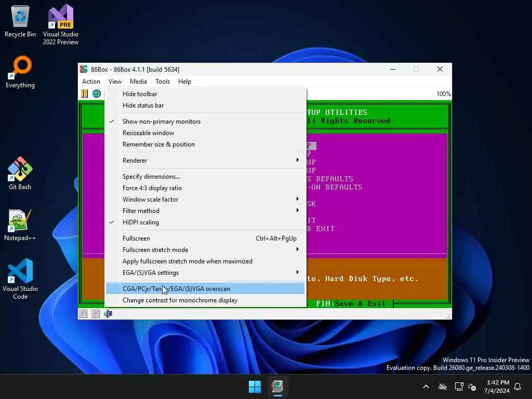532x399 pixels.
Task: Launch the Git Bash desktop icon
Action: click(x=20, y=174)
